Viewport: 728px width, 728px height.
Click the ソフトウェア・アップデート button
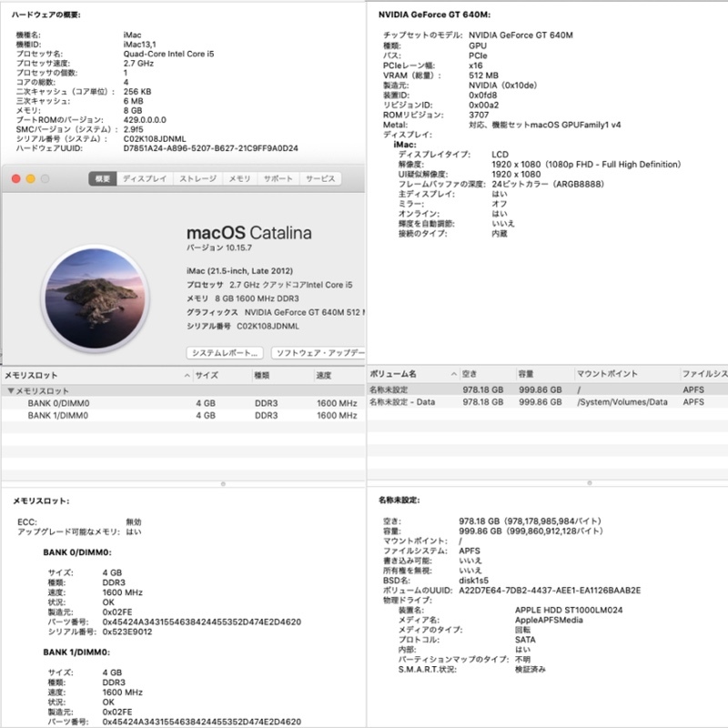318,353
